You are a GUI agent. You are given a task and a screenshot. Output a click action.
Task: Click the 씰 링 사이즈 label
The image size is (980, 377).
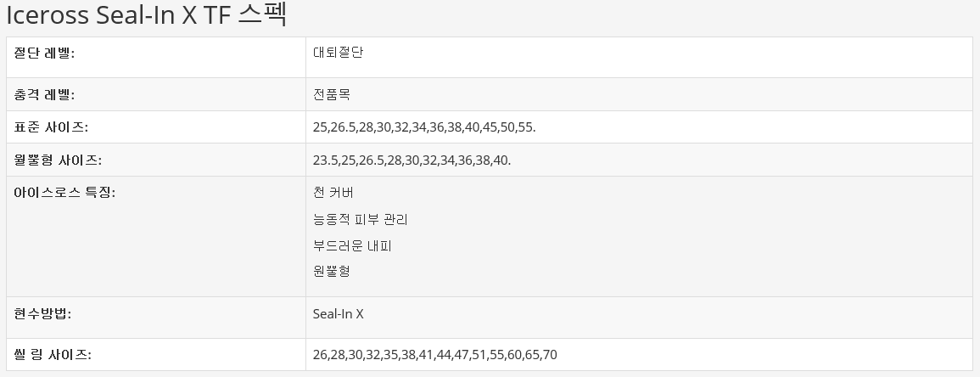pyautogui.click(x=53, y=354)
